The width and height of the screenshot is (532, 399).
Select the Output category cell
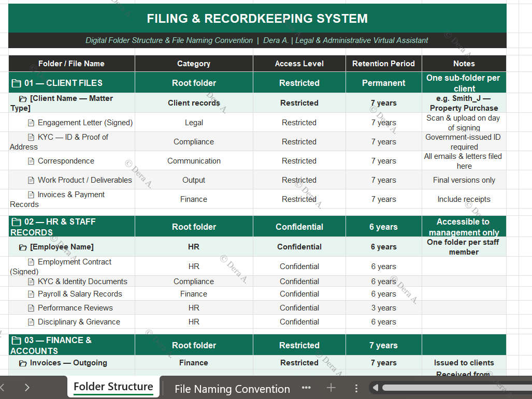tap(194, 180)
